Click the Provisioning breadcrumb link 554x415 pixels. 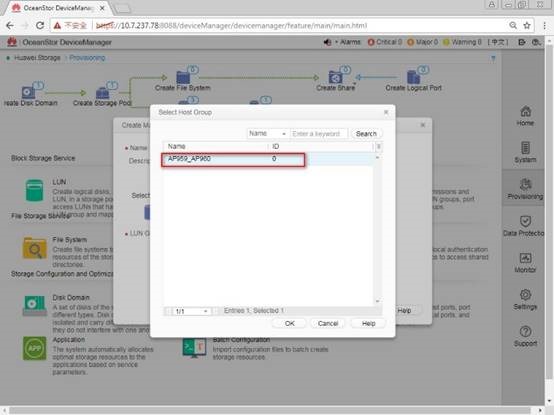(87, 58)
